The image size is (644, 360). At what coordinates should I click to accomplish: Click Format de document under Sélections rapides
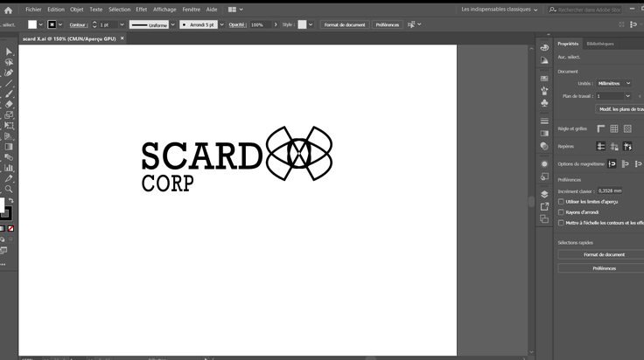pyautogui.click(x=604, y=254)
